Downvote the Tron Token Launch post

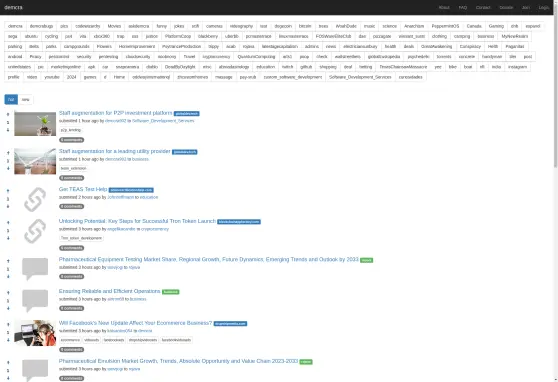point(8,238)
